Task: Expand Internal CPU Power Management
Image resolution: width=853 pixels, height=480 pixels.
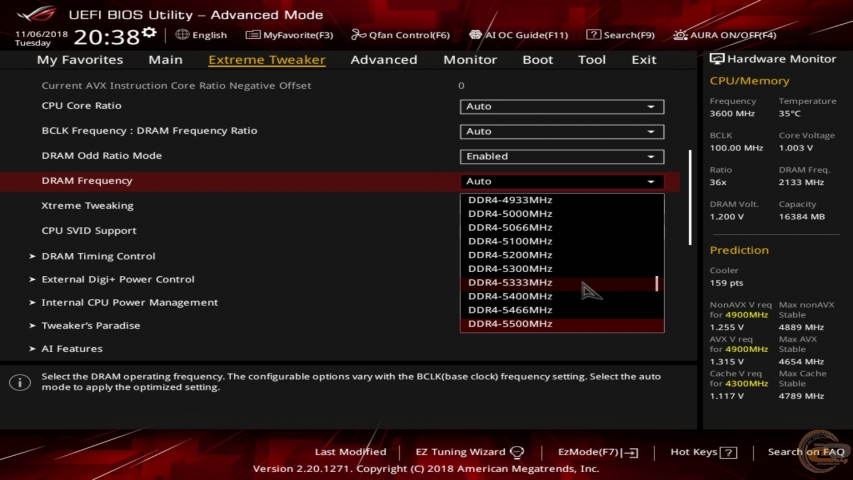Action: coord(129,303)
